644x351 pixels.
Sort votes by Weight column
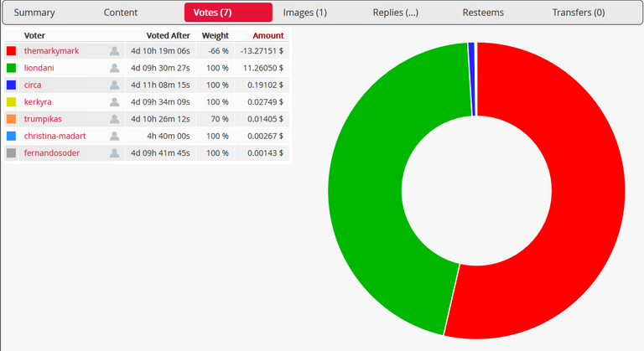tap(216, 36)
